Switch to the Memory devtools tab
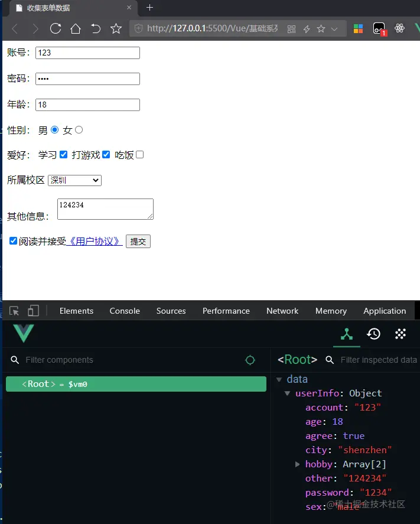This screenshot has width=420, height=524. click(331, 311)
